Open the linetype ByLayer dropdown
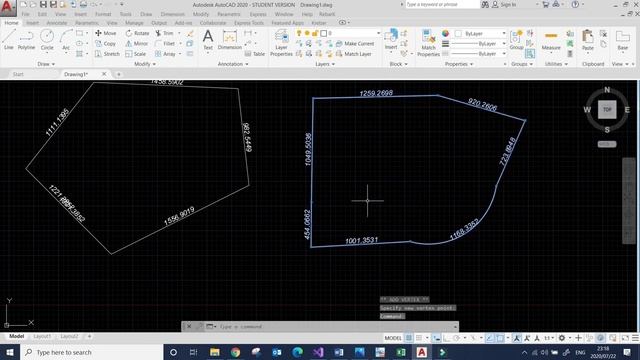The width and height of the screenshot is (640, 360). tap(479, 53)
